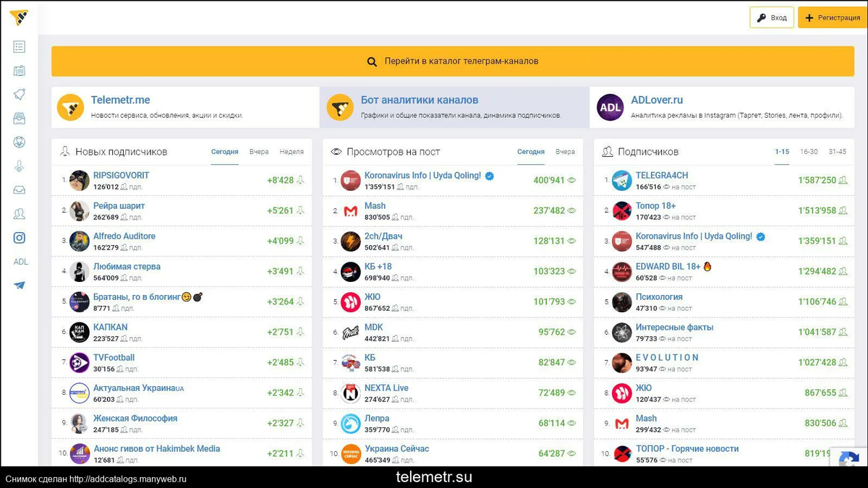Open КБ +18 channel link
Image resolution: width=868 pixels, height=488 pixels.
pos(378,267)
